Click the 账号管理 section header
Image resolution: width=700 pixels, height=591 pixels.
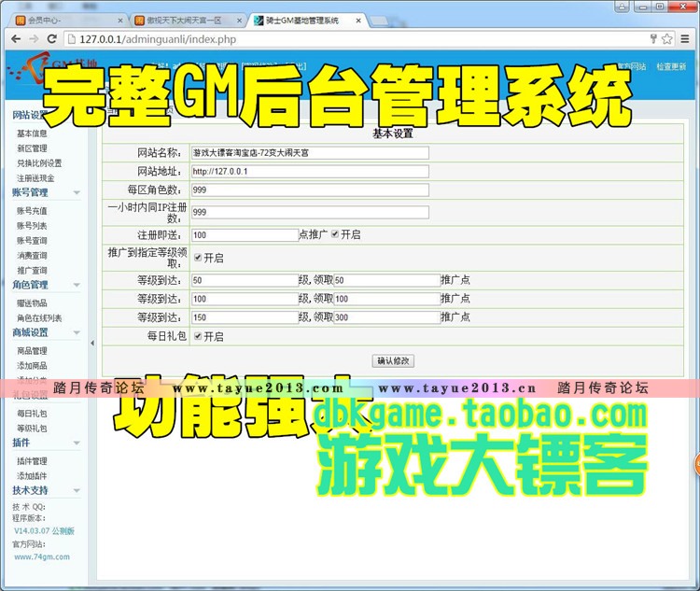pos(30,192)
